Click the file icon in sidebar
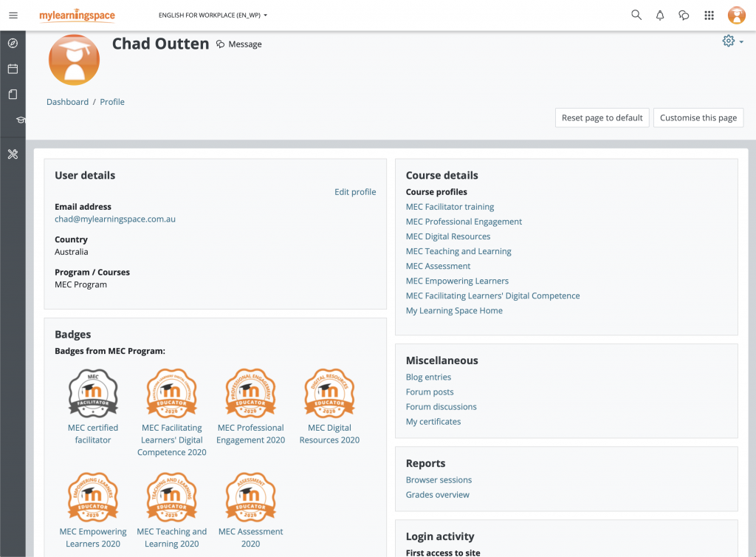This screenshot has width=756, height=557. [x=13, y=94]
